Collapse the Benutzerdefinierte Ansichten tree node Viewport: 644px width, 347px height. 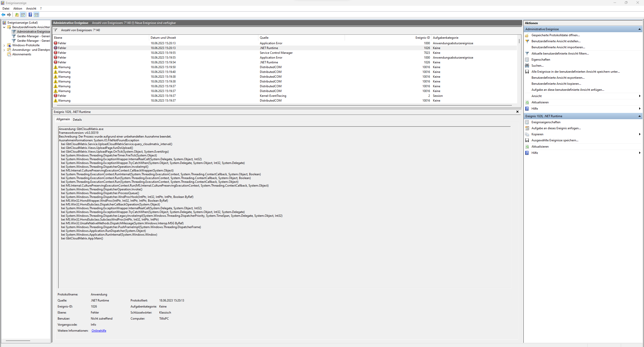4,27
